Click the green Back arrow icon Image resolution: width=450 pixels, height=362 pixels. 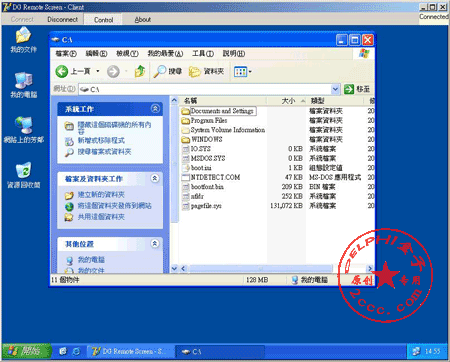[x=62, y=71]
